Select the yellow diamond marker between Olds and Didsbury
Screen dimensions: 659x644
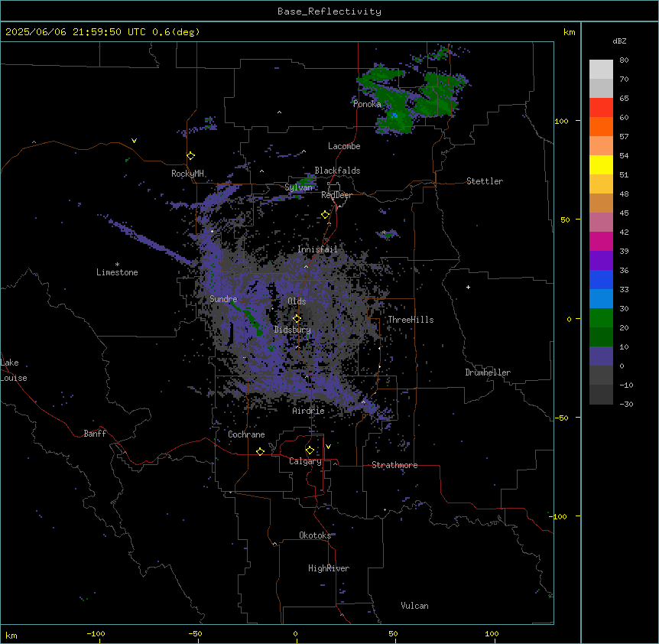[x=297, y=318]
